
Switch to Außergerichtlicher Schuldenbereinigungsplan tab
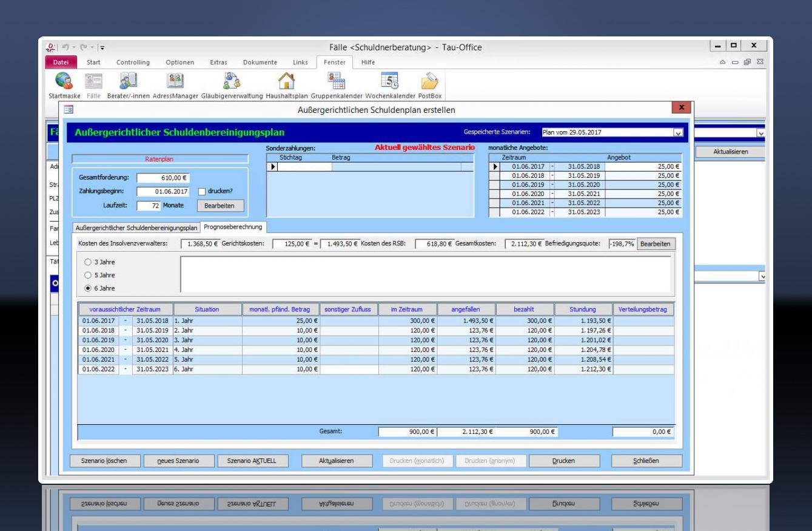click(136, 228)
